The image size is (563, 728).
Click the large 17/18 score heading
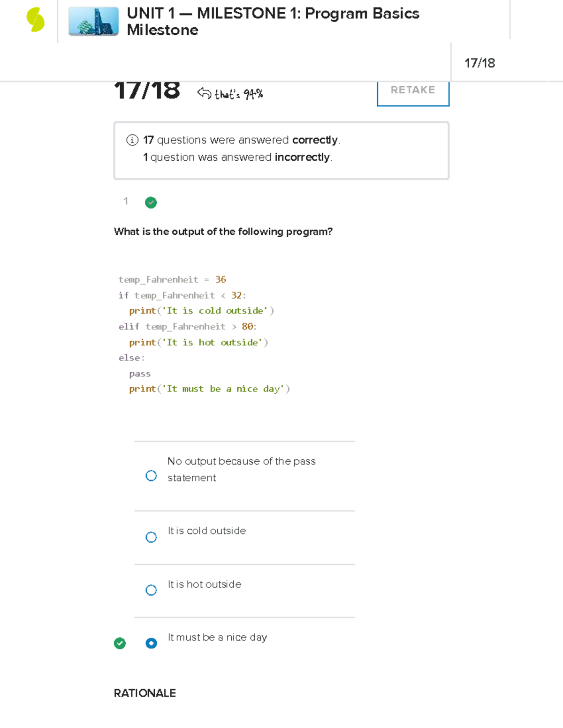point(147,90)
